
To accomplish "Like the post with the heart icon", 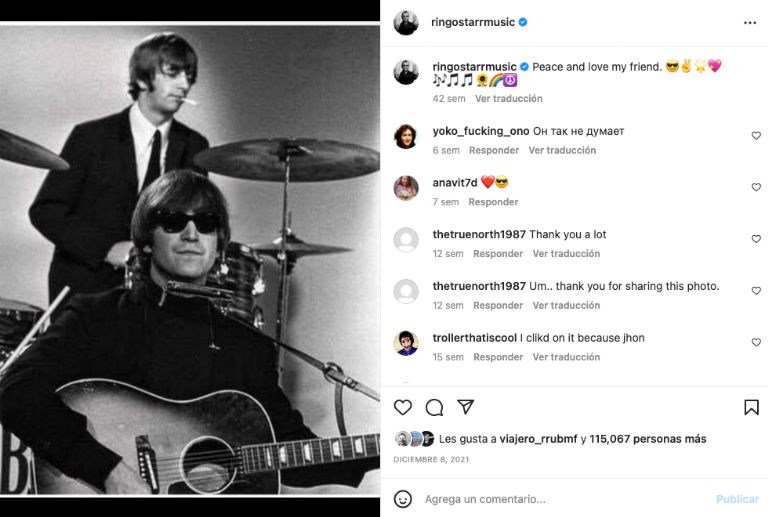I will click(403, 407).
